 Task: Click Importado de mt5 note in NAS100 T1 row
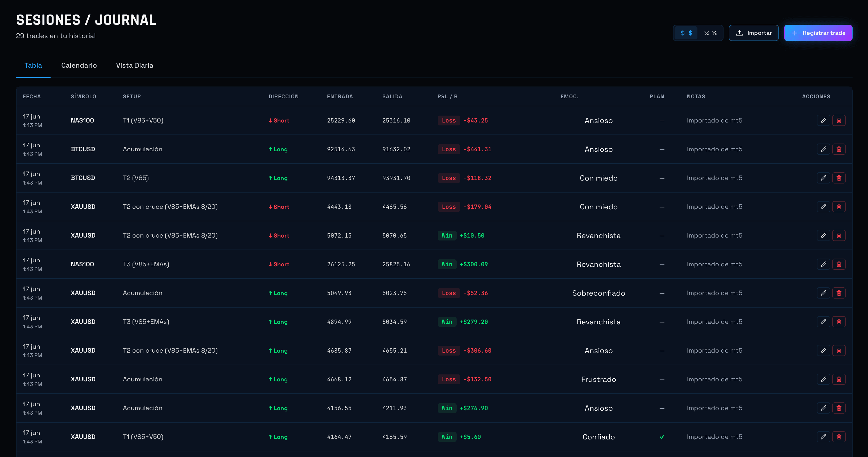(x=714, y=120)
